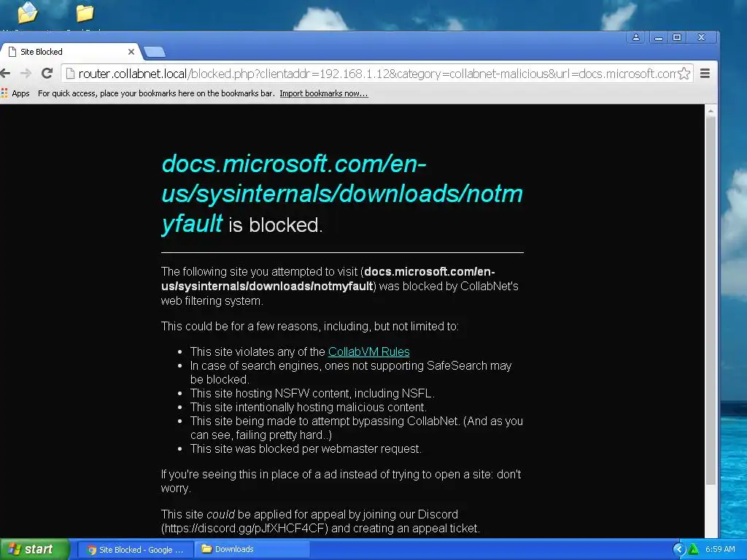Open a new tab

pos(154,52)
